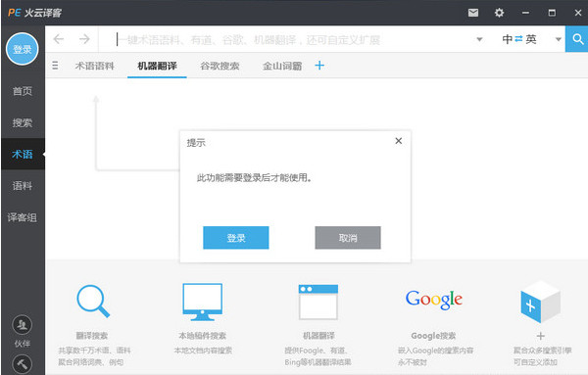
Task: Open settings gear in title bar
Action: point(499,13)
